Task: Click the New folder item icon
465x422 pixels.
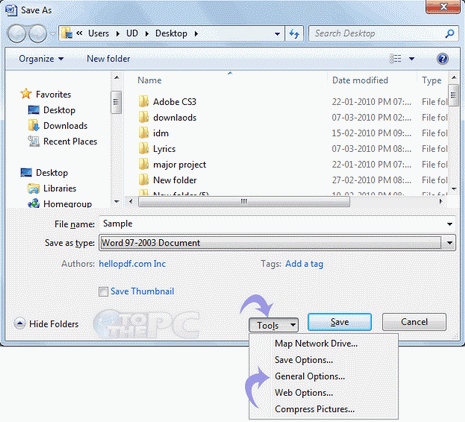Action: [144, 180]
